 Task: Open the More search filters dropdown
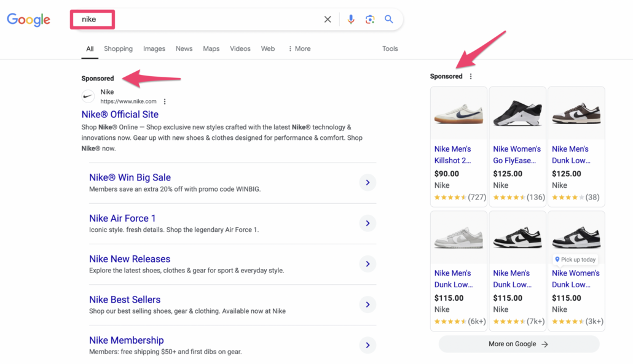[x=299, y=49]
